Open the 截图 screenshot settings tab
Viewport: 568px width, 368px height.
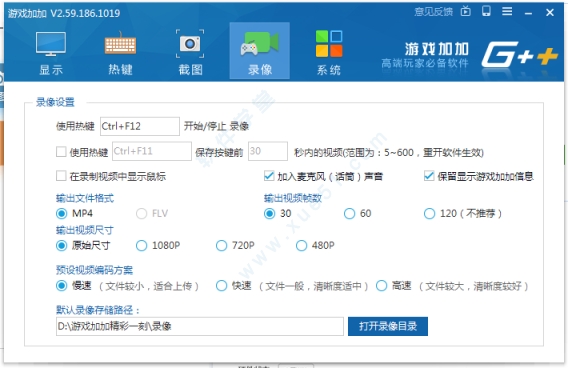point(190,53)
